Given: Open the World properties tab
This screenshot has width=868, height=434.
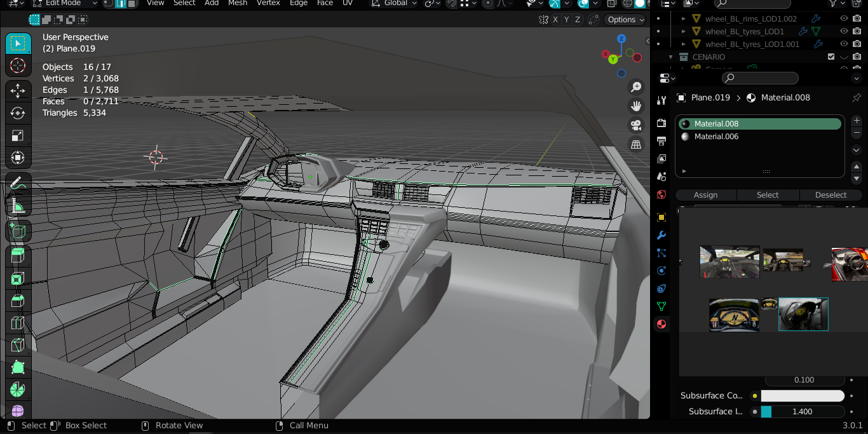Looking at the screenshot, I should tap(661, 194).
